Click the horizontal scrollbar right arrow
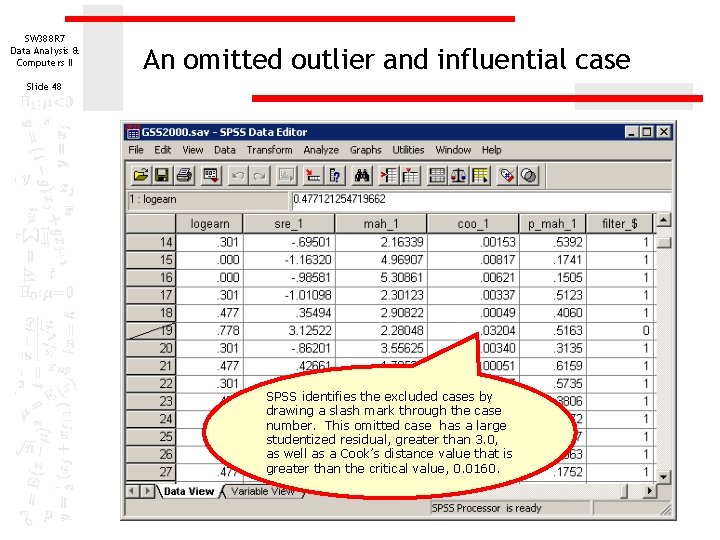This screenshot has height=540, width=720. 649,491
